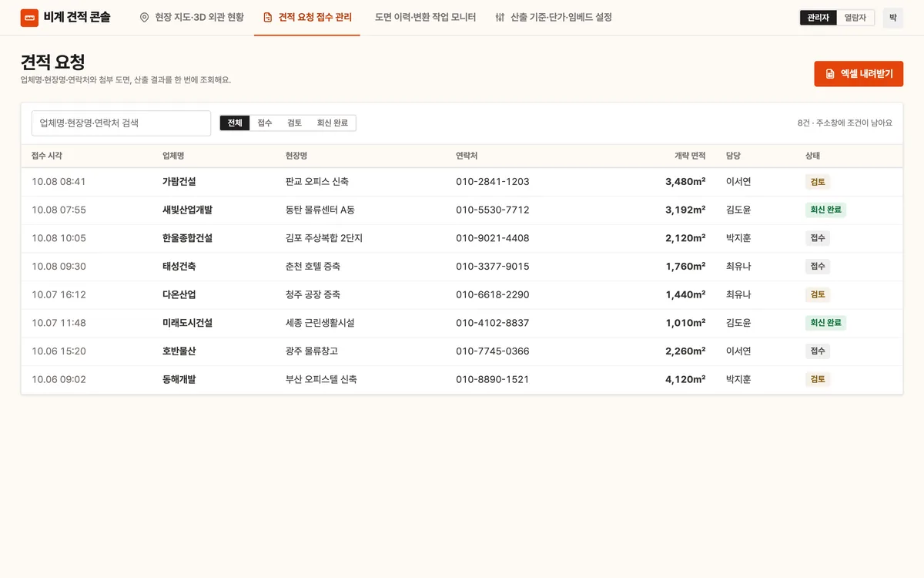This screenshot has width=924, height=578.
Task: Focus the 업체명·현장명·연락처 검색 field
Action: [121, 123]
